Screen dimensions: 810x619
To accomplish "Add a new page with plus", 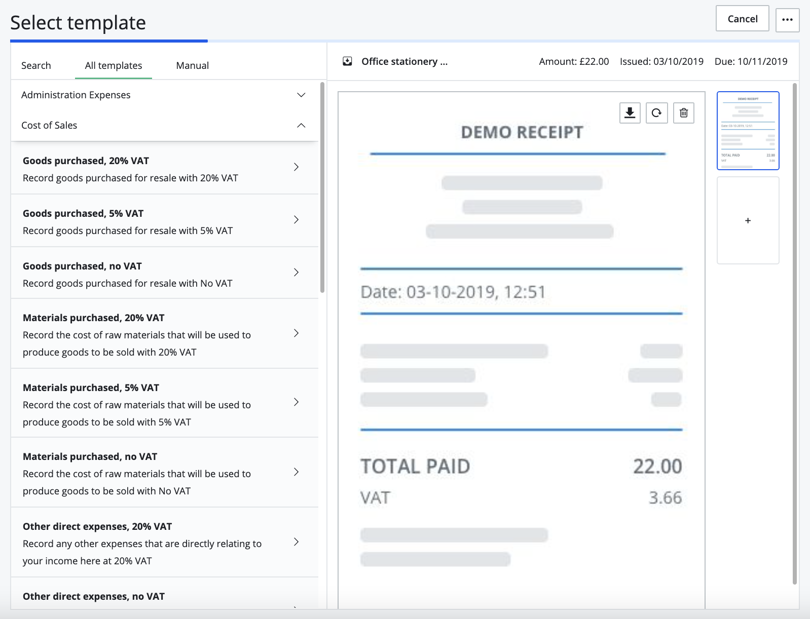I will [x=748, y=221].
